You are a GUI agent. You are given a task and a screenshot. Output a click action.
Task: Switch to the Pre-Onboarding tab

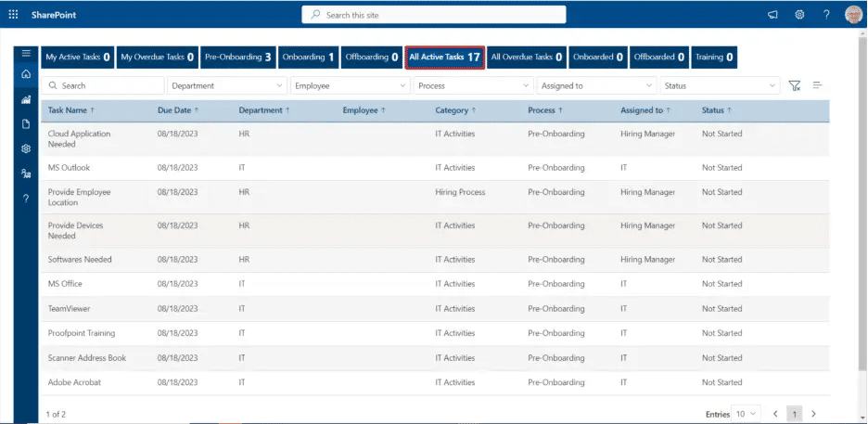pos(238,58)
